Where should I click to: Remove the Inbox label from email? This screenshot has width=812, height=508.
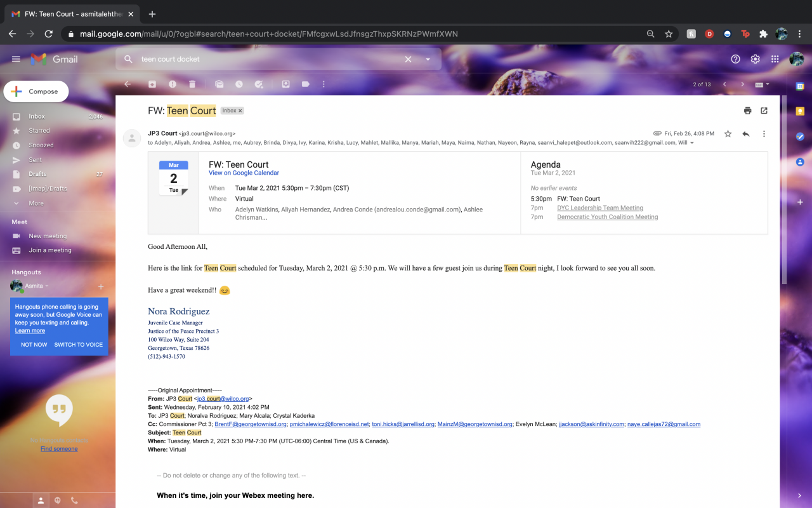240,110
